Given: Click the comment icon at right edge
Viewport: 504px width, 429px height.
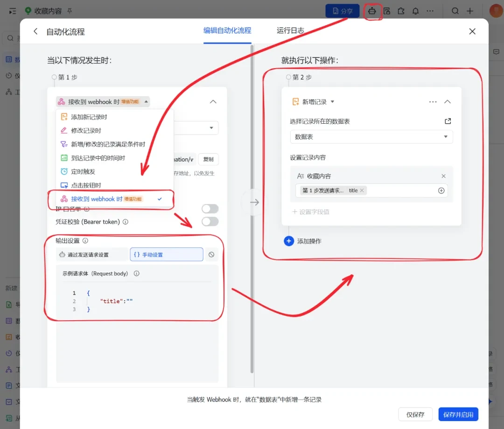Looking at the screenshot, I should point(496,52).
